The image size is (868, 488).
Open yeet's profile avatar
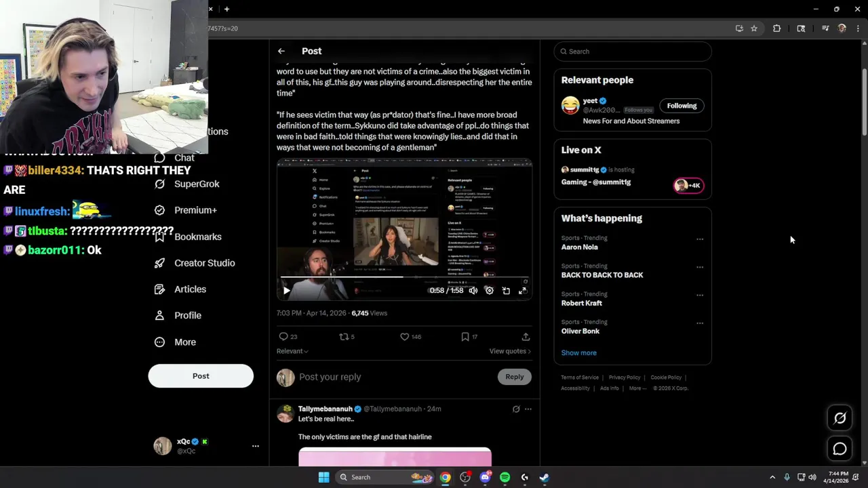(x=570, y=105)
